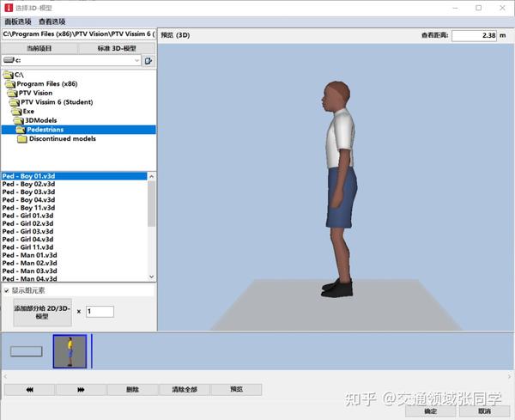Select Ped - Girl 04.v3d file
This screenshot has width=515, height=420.
pos(28,240)
